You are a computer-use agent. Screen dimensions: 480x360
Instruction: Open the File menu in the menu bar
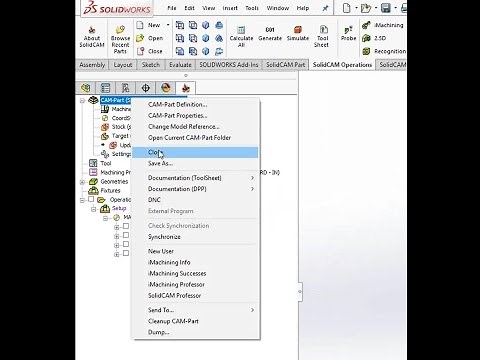click(x=172, y=8)
